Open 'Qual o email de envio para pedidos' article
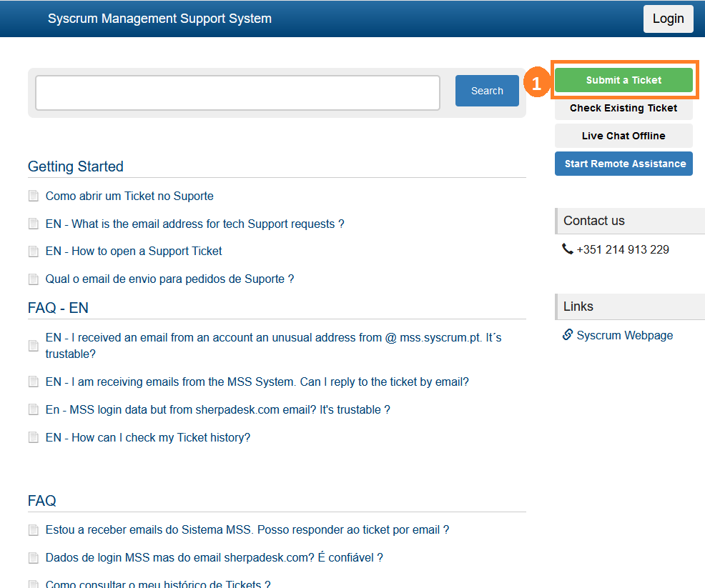 tap(169, 279)
